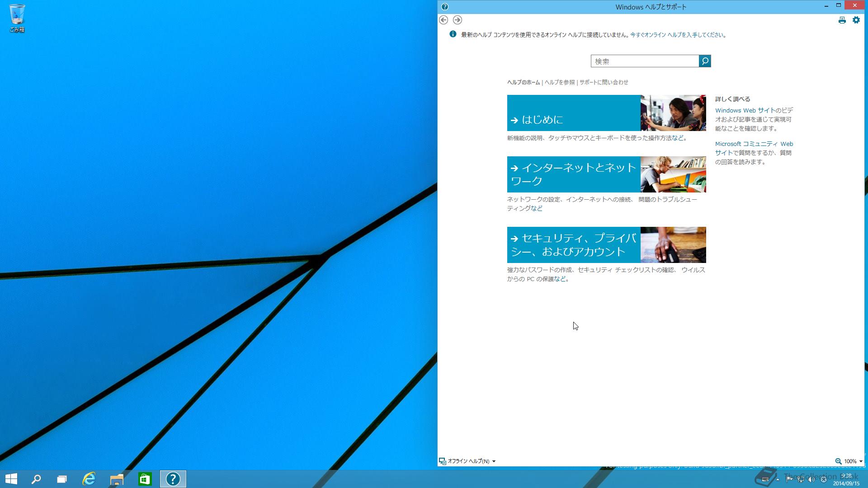Minimize the Help and Support window
868x488 pixels.
click(x=826, y=6)
